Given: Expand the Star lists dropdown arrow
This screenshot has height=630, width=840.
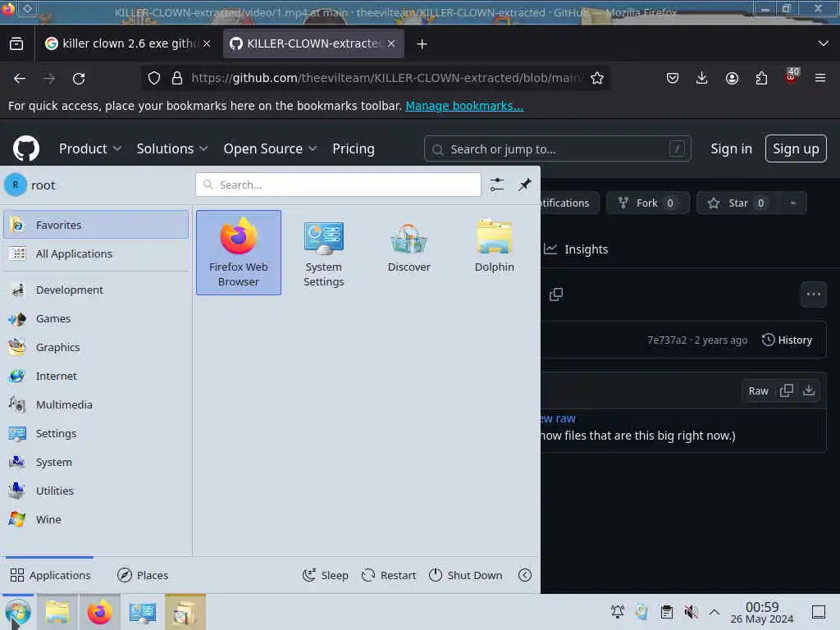Looking at the screenshot, I should point(793,203).
